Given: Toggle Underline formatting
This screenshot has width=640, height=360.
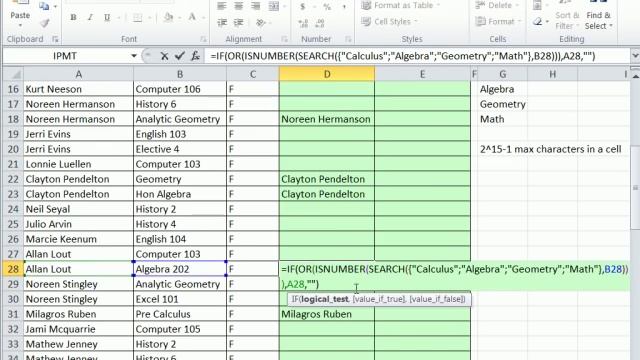Looking at the screenshot, I should [x=107, y=18].
